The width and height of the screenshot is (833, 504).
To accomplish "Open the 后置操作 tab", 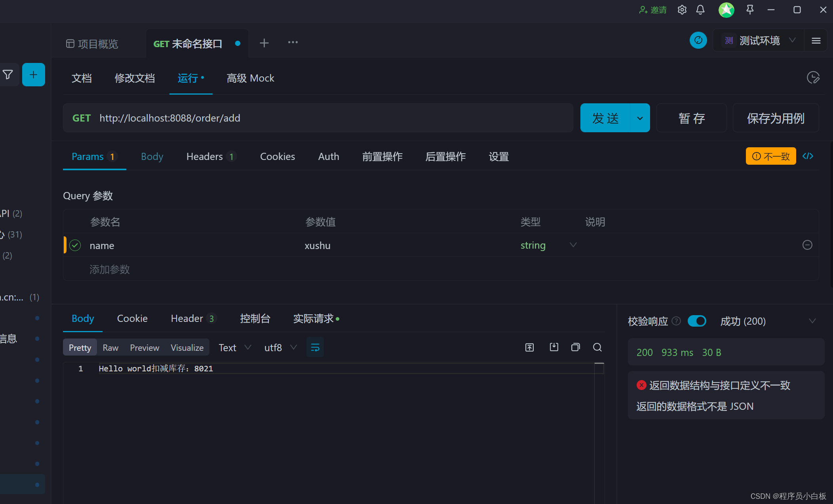I will point(445,157).
